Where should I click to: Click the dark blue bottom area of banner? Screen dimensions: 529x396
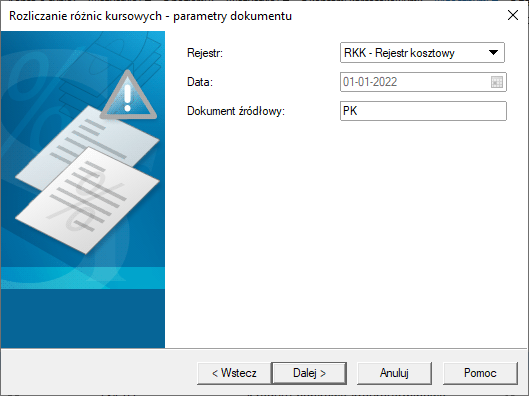(83, 318)
